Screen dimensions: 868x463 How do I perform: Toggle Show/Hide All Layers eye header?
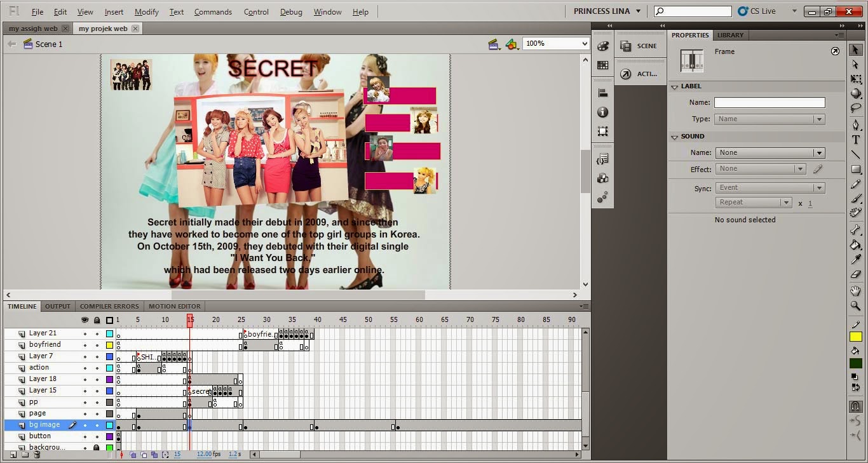tap(85, 320)
